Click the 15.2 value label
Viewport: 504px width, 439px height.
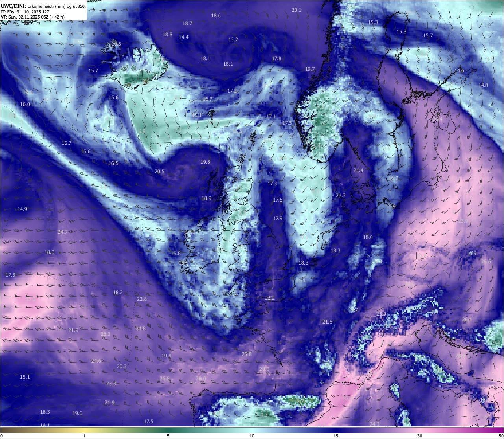click(233, 40)
